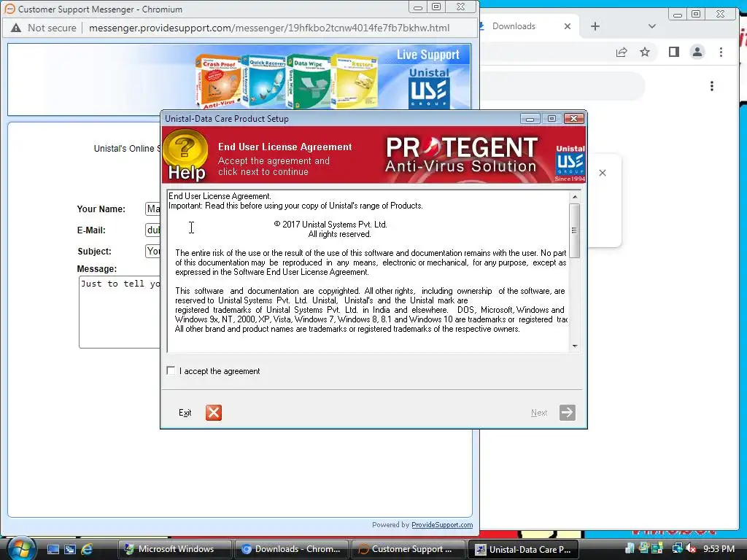The image size is (747, 560).
Task: Click the 'All rights reserved.' line
Action: point(339,234)
